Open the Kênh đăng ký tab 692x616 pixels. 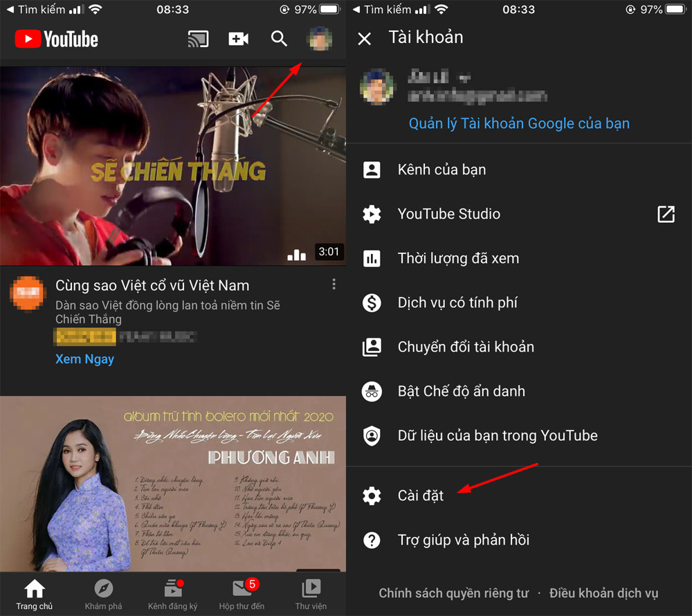172,593
